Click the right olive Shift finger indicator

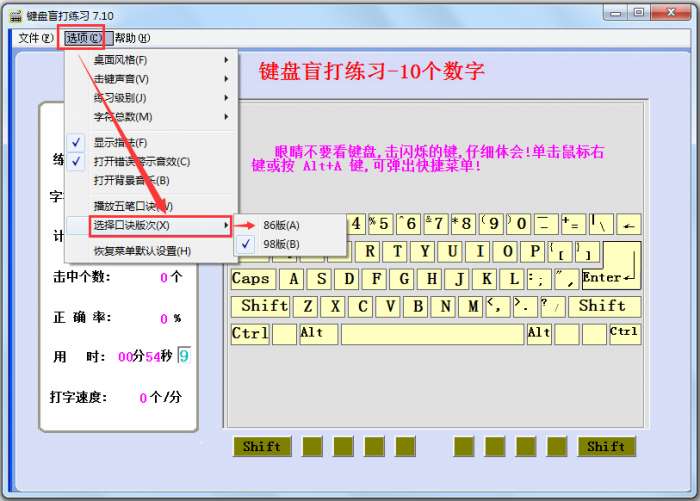pyautogui.click(x=606, y=447)
